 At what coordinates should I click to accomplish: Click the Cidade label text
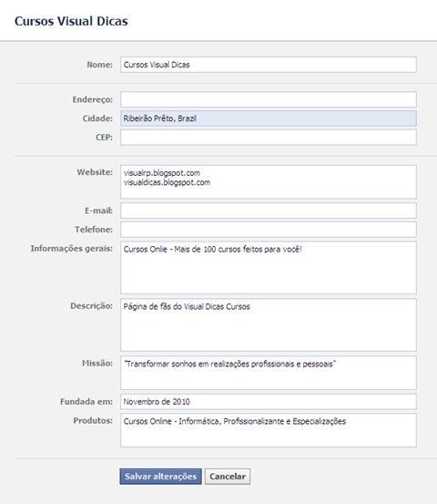click(97, 118)
